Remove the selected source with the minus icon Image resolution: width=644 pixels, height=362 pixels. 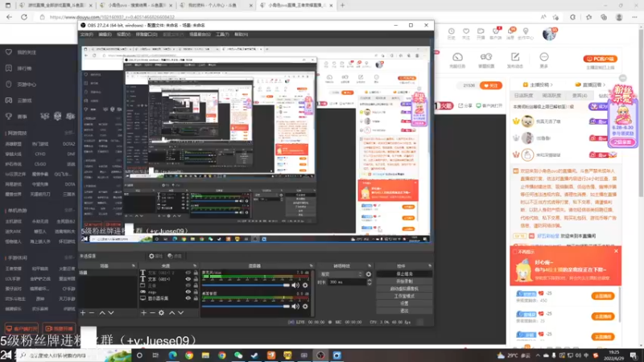[152, 313]
